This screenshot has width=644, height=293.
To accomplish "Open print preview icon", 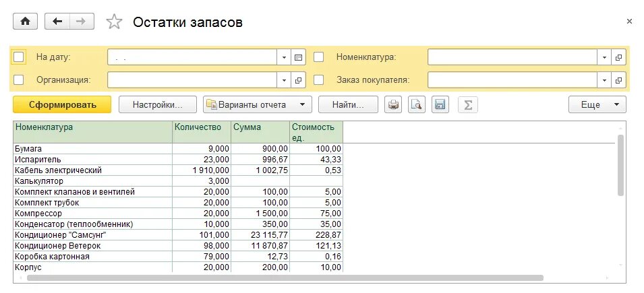I will (x=417, y=104).
